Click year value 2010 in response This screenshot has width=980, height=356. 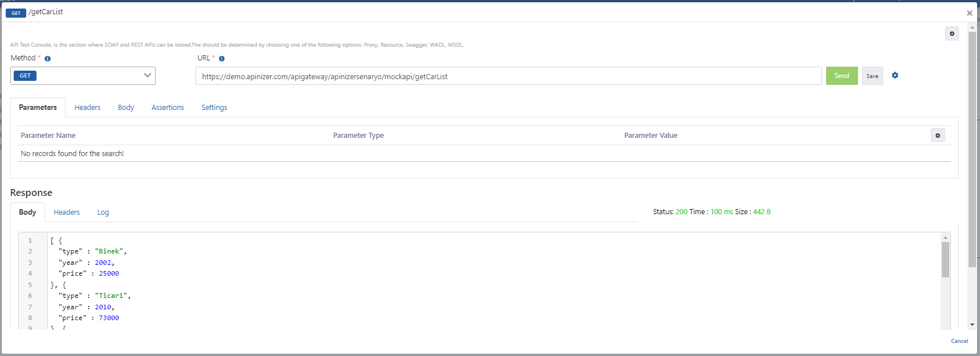[x=103, y=307]
